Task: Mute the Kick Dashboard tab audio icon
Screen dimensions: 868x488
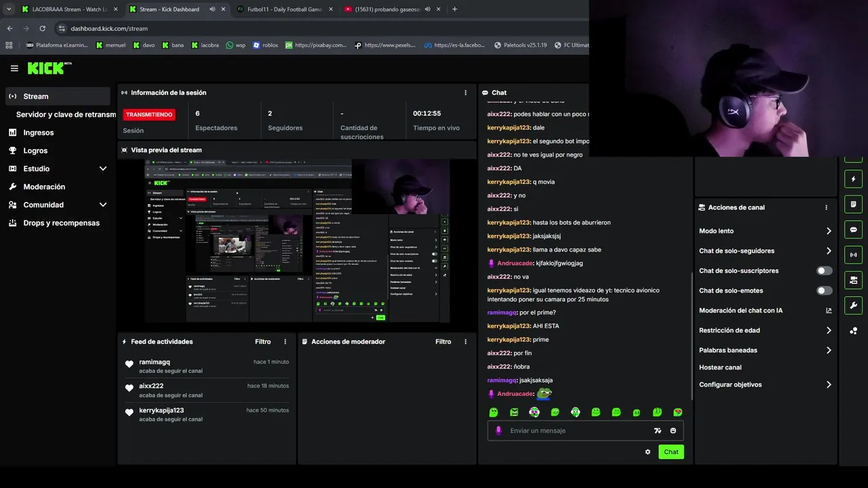Action: (x=212, y=9)
